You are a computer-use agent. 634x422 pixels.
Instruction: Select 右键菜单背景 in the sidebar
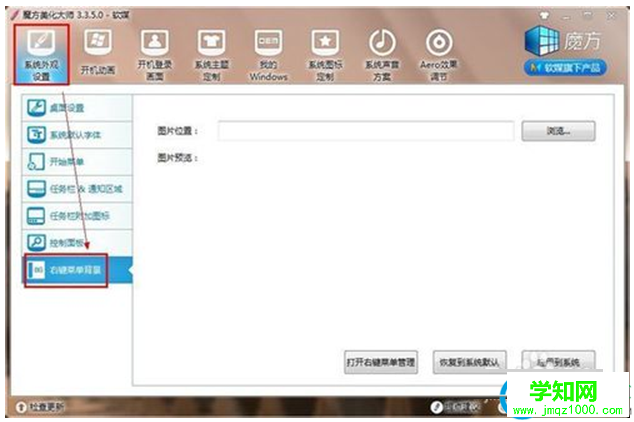77,270
